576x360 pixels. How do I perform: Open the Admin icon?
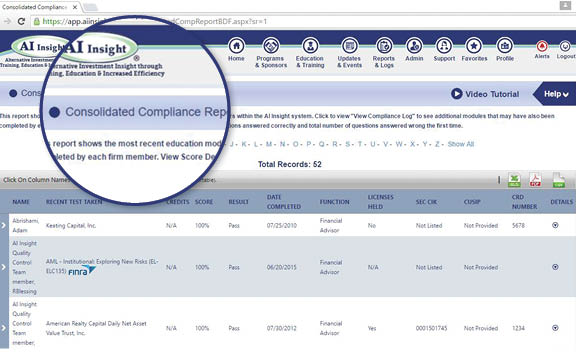coord(414,46)
